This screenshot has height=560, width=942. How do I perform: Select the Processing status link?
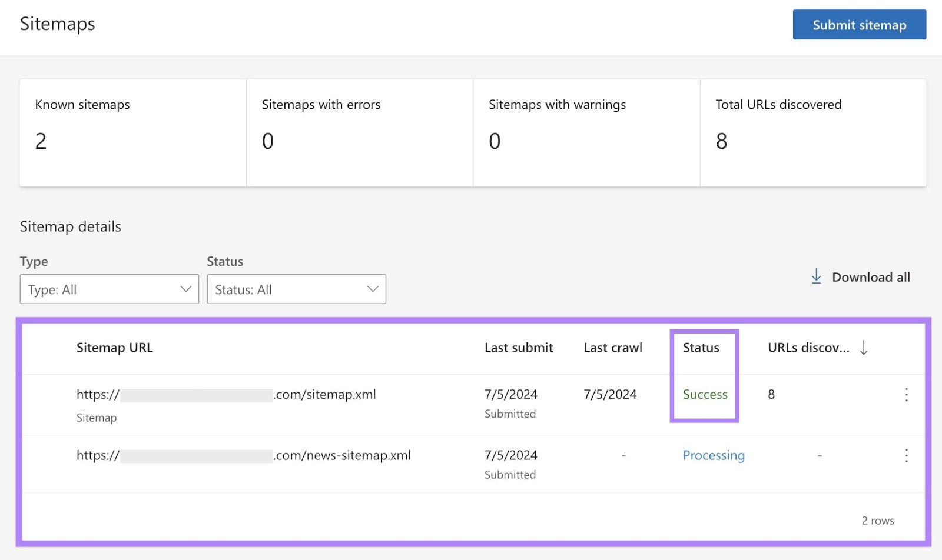(714, 455)
